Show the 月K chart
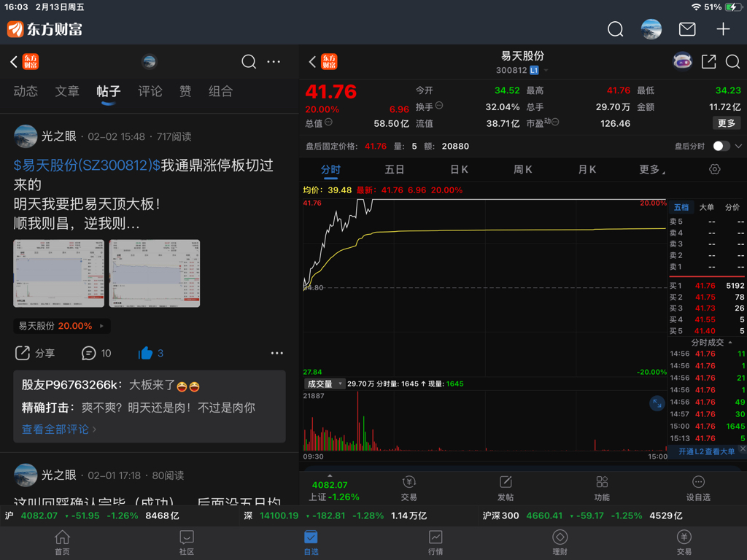747x560 pixels. tap(587, 169)
